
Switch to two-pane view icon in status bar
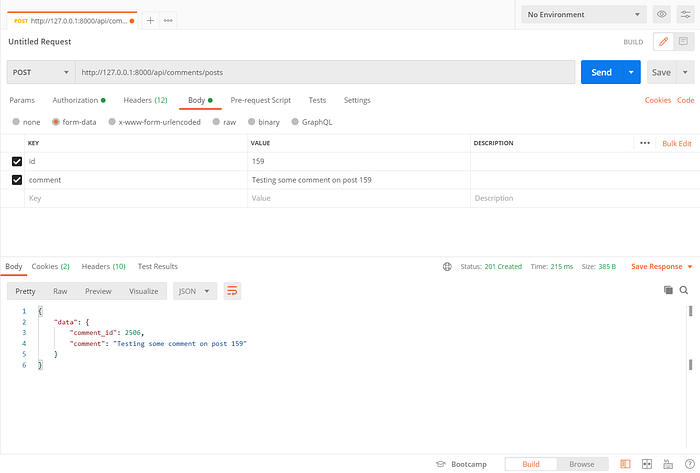pyautogui.click(x=646, y=464)
